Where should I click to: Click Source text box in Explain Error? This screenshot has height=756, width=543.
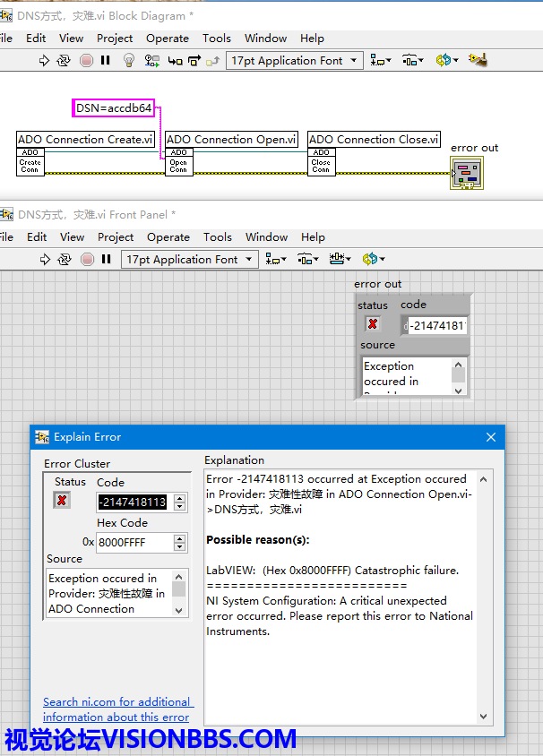110,593
